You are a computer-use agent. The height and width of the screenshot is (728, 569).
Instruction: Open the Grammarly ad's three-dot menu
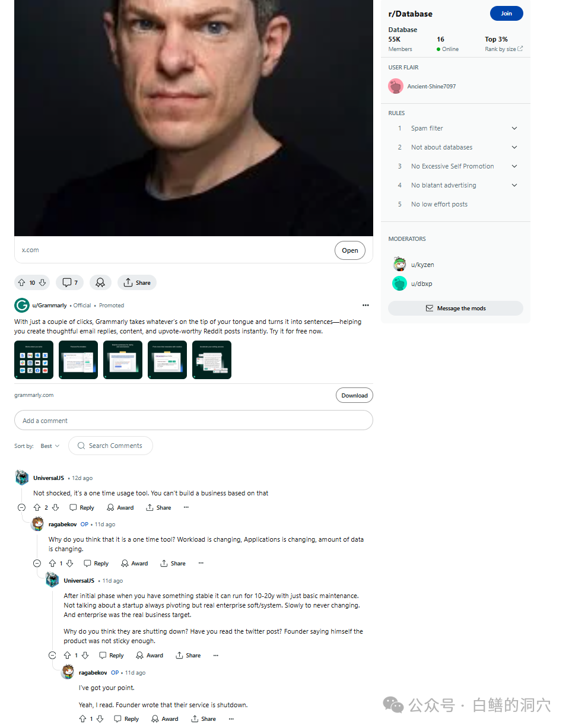click(365, 305)
